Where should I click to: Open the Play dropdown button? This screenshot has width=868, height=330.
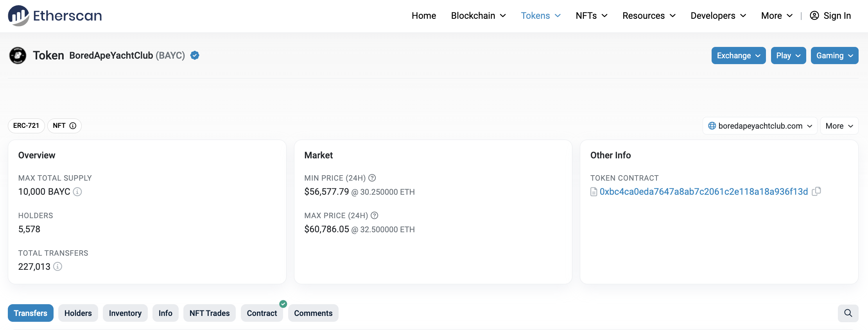[788, 56]
